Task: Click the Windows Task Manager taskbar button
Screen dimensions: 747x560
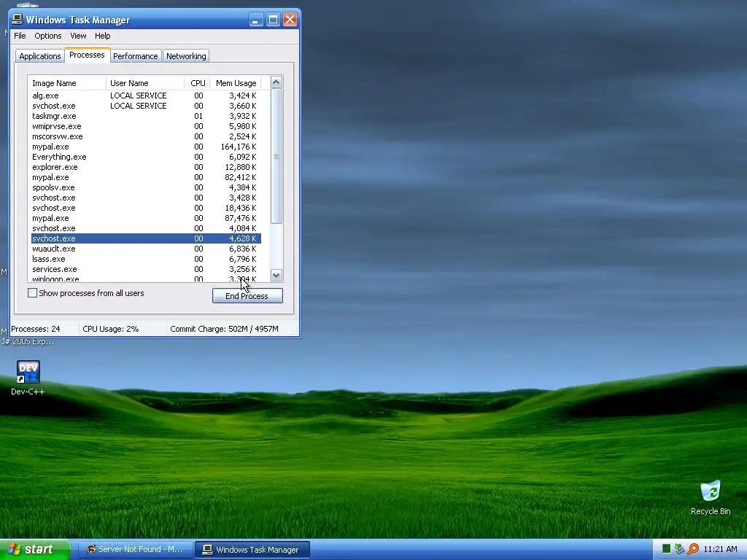Action: pyautogui.click(x=252, y=550)
